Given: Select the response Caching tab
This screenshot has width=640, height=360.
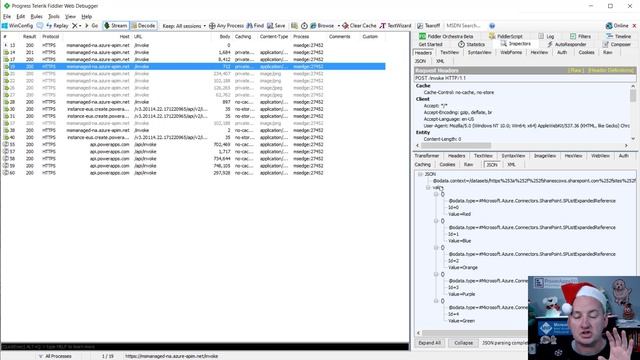Looking at the screenshot, I should click(x=422, y=164).
